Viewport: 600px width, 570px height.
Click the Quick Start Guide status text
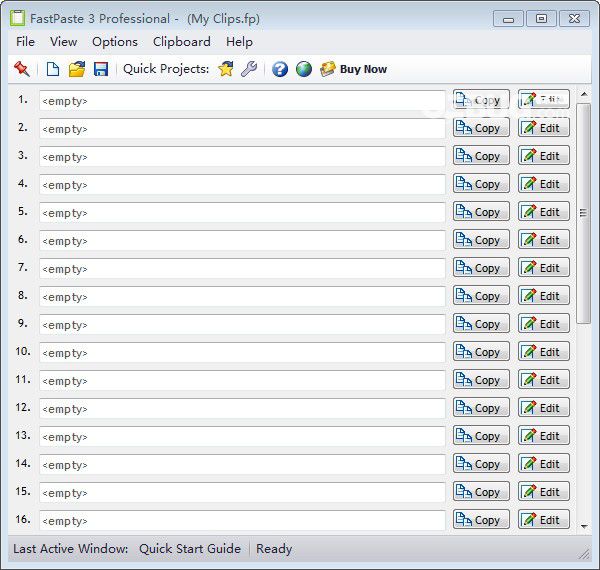coord(190,549)
